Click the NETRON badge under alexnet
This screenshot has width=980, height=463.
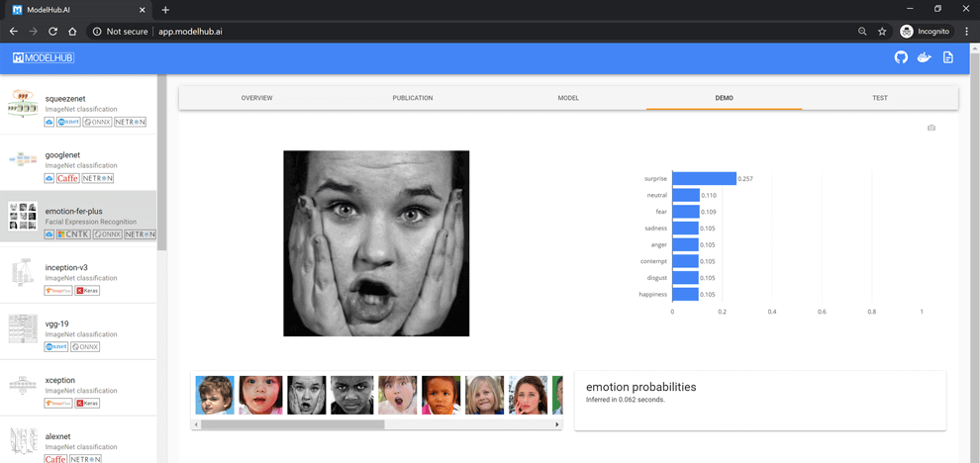click(85, 459)
